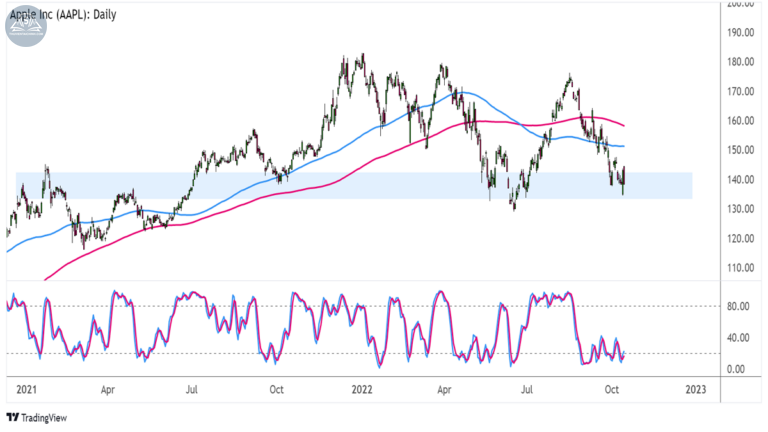Select the blue moving average's right end
The height and width of the screenshot is (432, 768).
(x=624, y=146)
